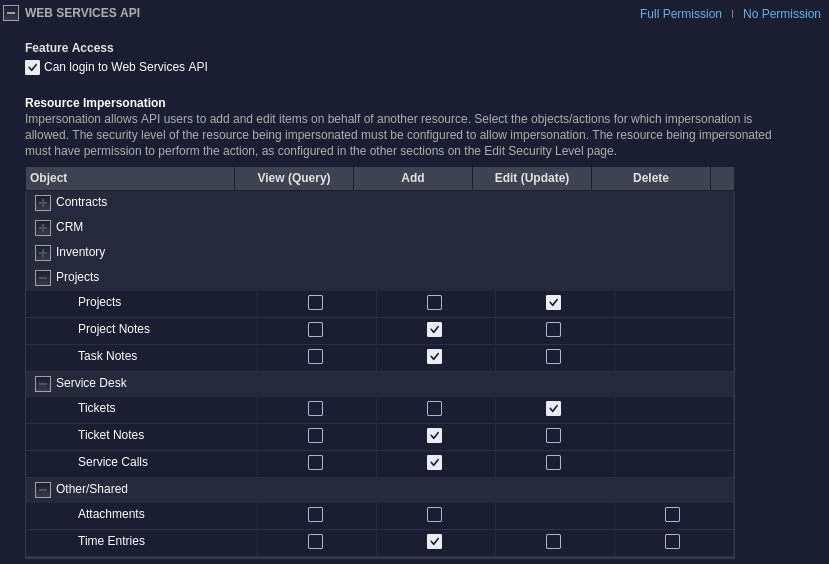Image resolution: width=829 pixels, height=564 pixels.
Task: Click the Time Entries row label
Action: (111, 541)
